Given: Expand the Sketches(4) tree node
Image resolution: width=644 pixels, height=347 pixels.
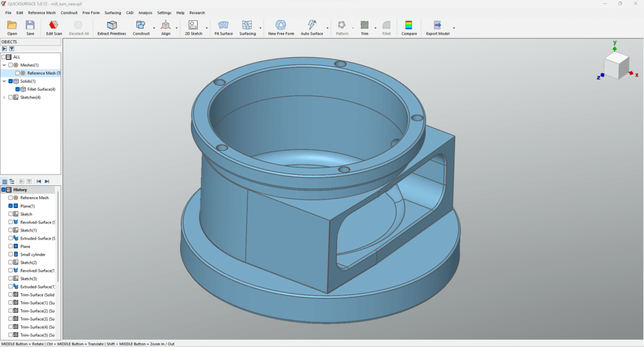Looking at the screenshot, I should (x=4, y=97).
